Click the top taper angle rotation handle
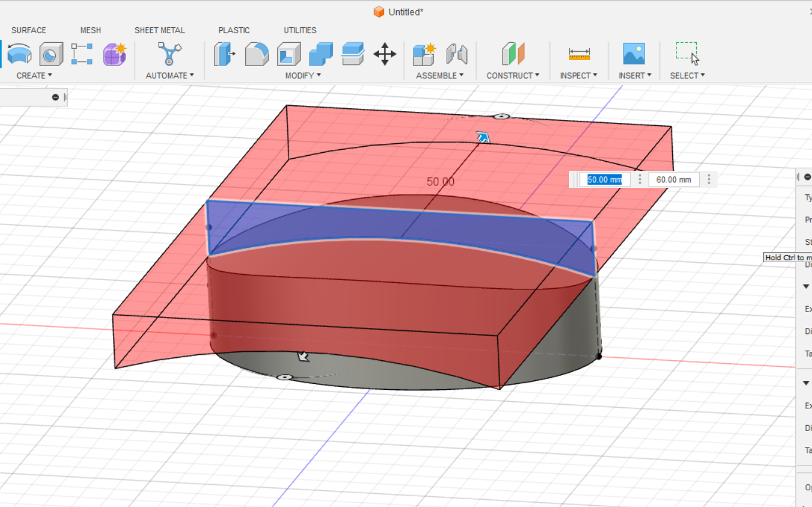Image resolution: width=812 pixels, height=507 pixels. pos(503,116)
